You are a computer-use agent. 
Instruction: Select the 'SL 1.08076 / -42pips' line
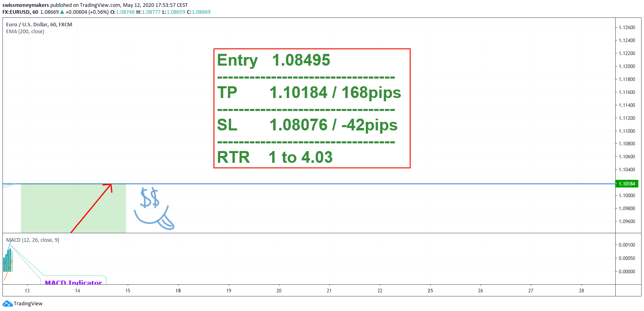pyautogui.click(x=307, y=125)
